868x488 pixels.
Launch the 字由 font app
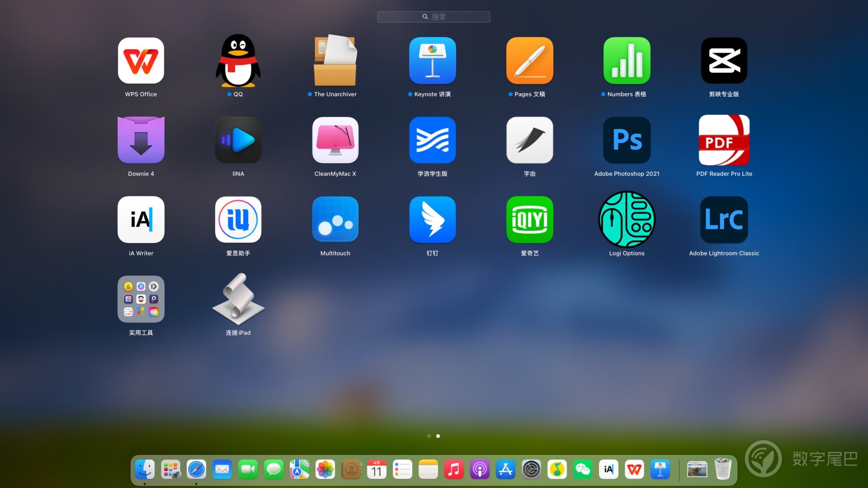tap(529, 140)
